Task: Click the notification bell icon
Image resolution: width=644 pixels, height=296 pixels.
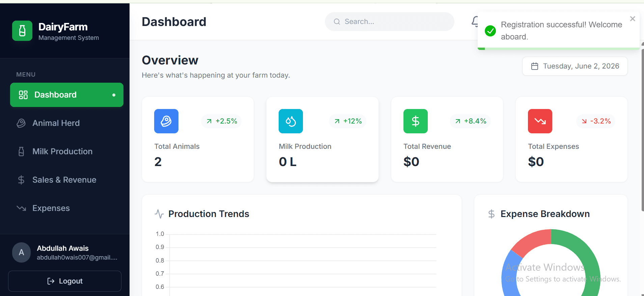Action: click(475, 22)
